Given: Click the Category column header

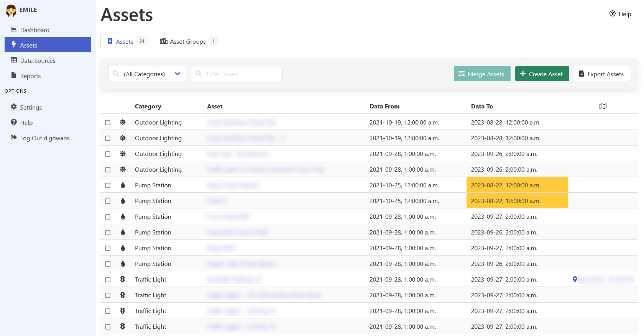Looking at the screenshot, I should (148, 106).
